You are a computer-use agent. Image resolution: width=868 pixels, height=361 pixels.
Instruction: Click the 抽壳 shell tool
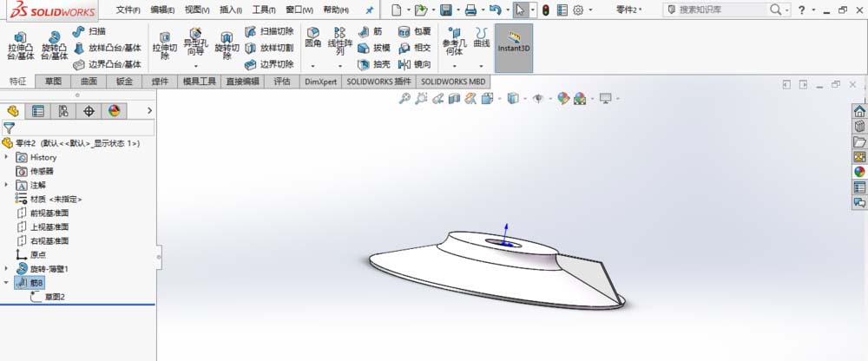pyautogui.click(x=374, y=64)
